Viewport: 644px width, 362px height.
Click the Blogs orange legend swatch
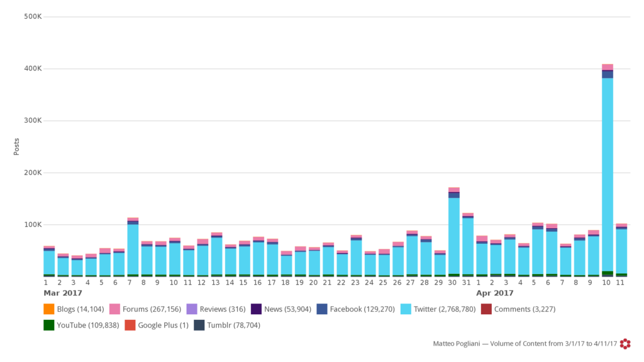pyautogui.click(x=48, y=309)
